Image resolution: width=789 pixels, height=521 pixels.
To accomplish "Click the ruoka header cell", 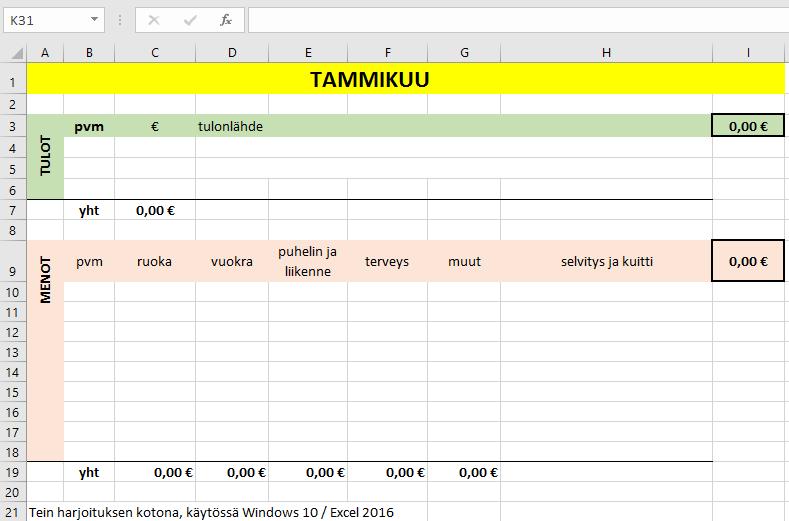I will point(155,261).
